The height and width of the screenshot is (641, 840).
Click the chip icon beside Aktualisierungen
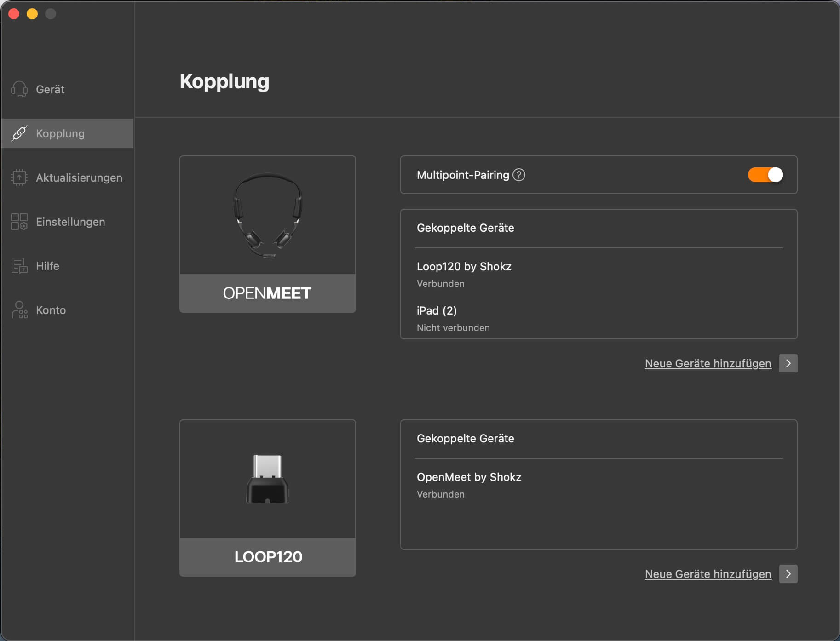[x=19, y=177]
